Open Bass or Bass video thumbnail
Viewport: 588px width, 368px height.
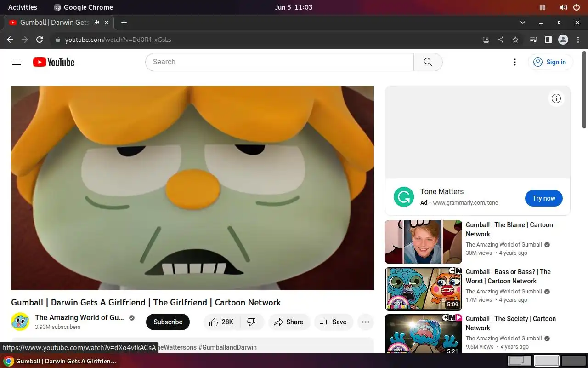coord(424,289)
